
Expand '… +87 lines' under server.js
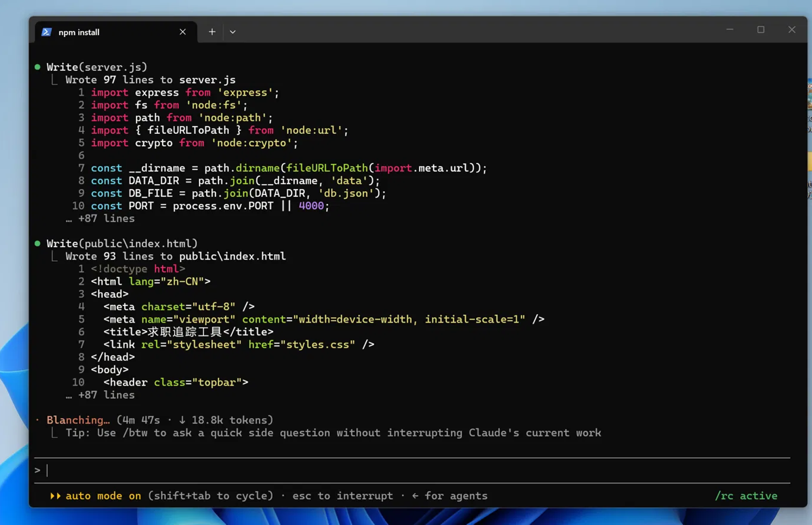pyautogui.click(x=100, y=219)
